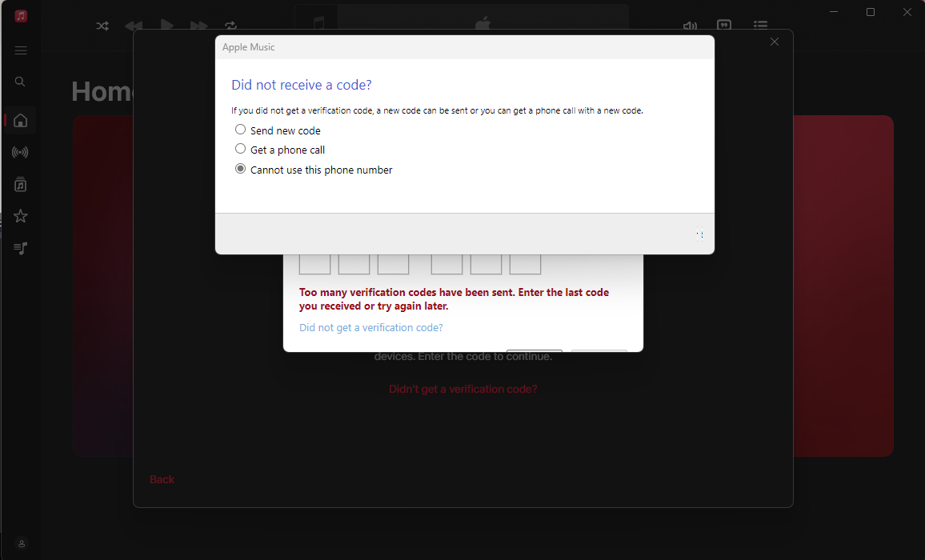The height and width of the screenshot is (560, 925).
Task: Click the fifth verification code digit box
Action: tap(486, 264)
